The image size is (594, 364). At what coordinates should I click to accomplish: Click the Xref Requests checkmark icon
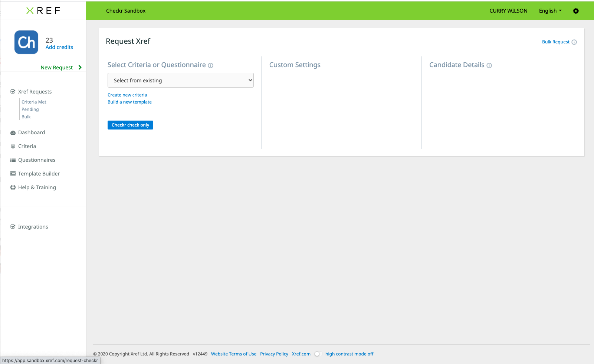coord(13,92)
